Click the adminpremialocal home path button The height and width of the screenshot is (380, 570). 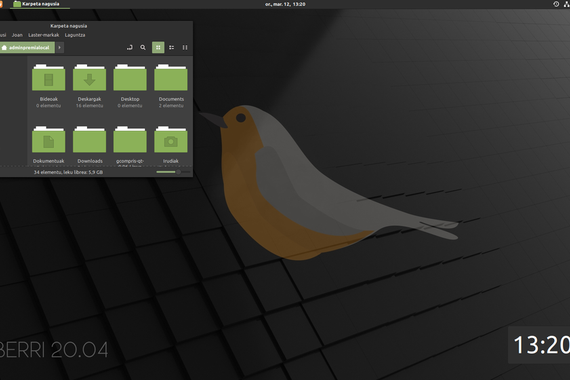[x=27, y=47]
